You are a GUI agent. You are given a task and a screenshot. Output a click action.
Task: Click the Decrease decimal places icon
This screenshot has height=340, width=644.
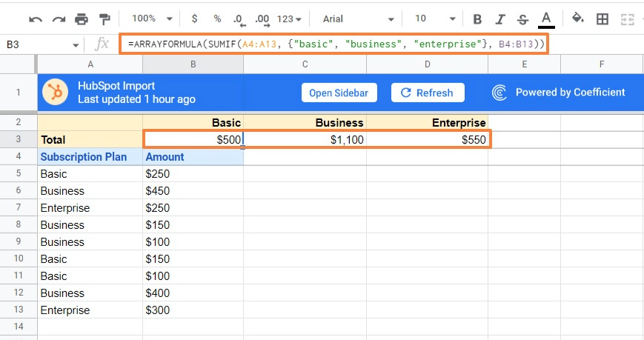tap(239, 19)
